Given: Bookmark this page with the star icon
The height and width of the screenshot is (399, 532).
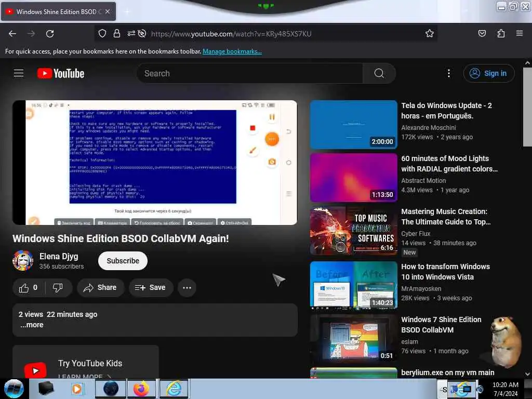Looking at the screenshot, I should click(x=430, y=33).
